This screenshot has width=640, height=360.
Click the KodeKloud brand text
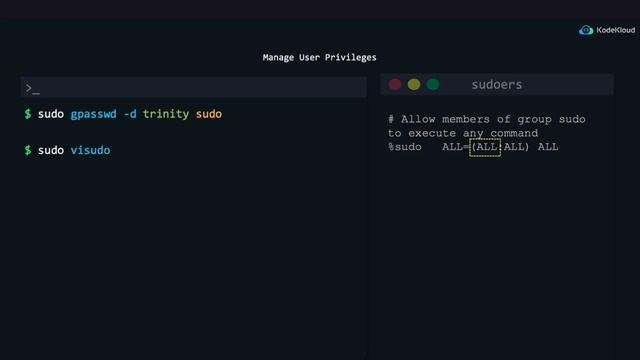pyautogui.click(x=616, y=30)
